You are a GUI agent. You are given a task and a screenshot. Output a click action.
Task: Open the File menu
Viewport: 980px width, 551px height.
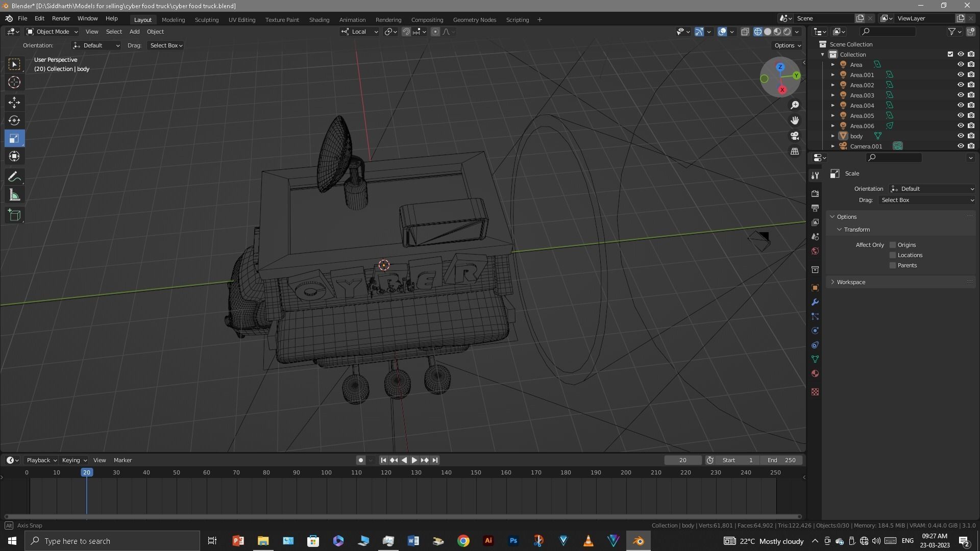[x=22, y=18]
